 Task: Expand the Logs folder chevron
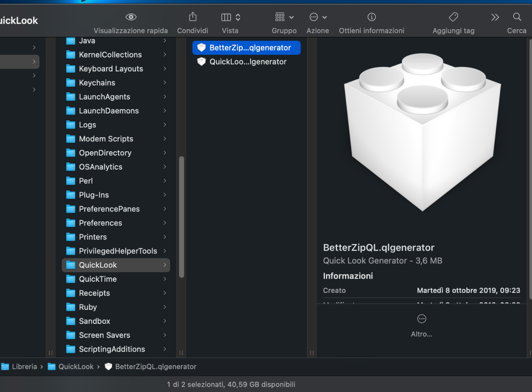tap(165, 125)
